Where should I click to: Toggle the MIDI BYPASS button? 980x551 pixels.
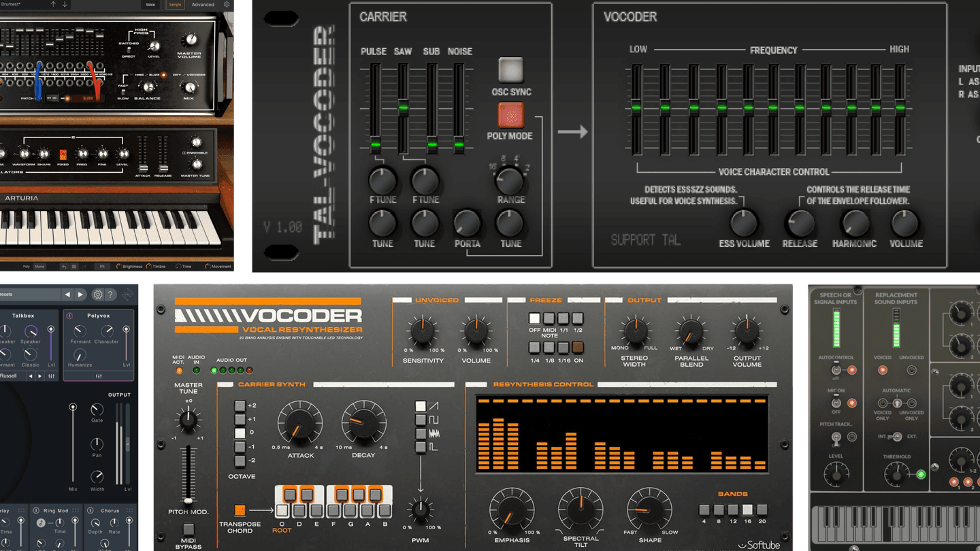(x=189, y=529)
